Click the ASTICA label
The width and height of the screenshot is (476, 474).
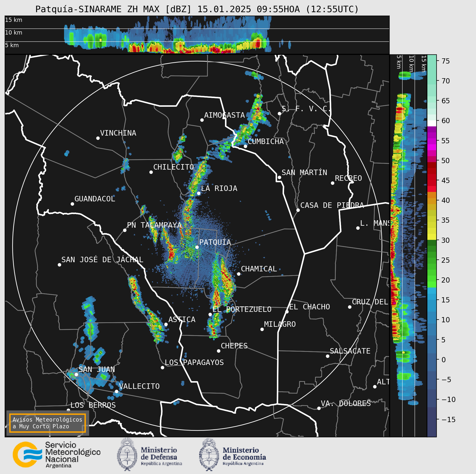tap(182, 320)
